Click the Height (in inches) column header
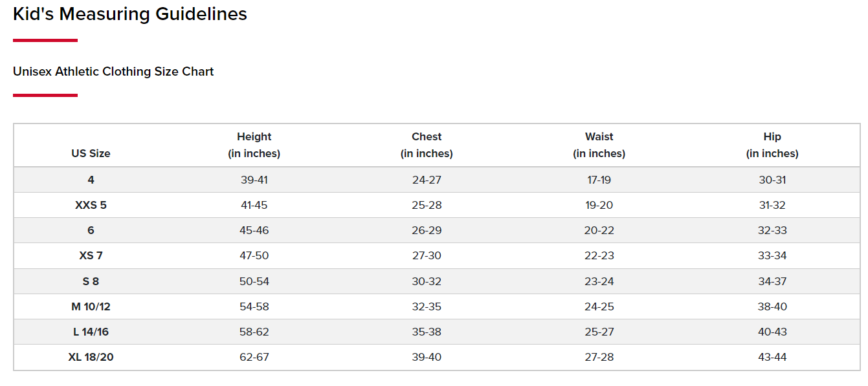The image size is (868, 386). click(x=254, y=145)
